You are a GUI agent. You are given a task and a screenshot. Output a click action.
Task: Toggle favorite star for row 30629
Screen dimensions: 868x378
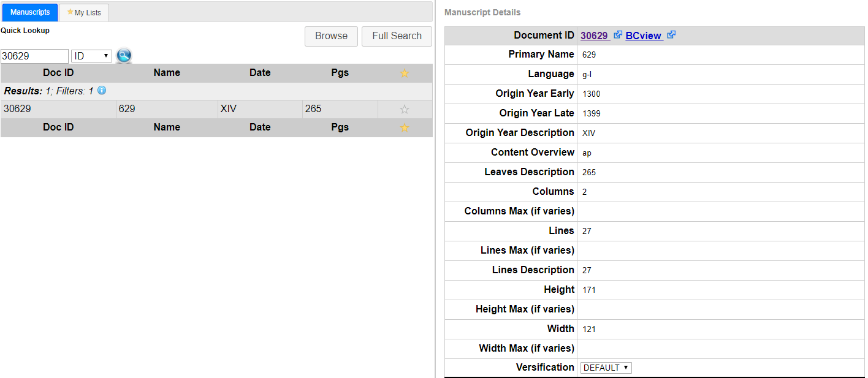point(404,110)
